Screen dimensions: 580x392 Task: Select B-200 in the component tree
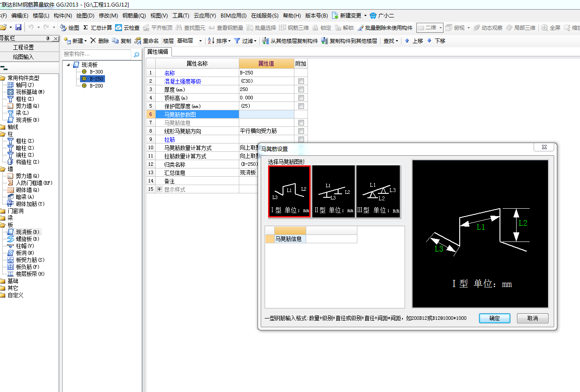tap(96, 86)
